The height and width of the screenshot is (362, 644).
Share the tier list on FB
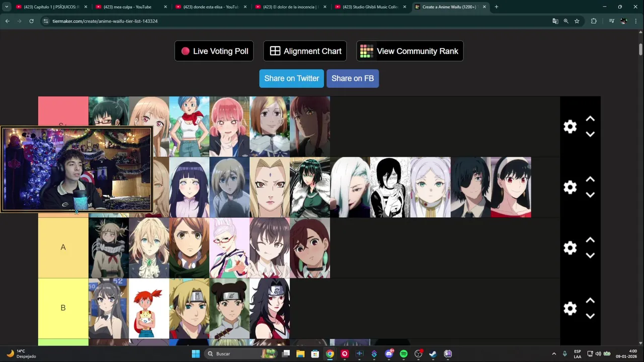353,78
